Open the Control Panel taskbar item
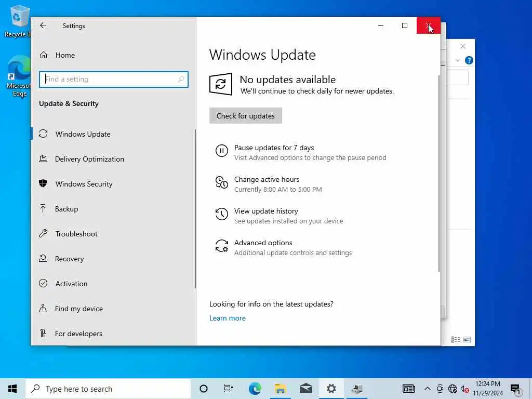Viewport: 532px width, 399px height. click(356, 389)
